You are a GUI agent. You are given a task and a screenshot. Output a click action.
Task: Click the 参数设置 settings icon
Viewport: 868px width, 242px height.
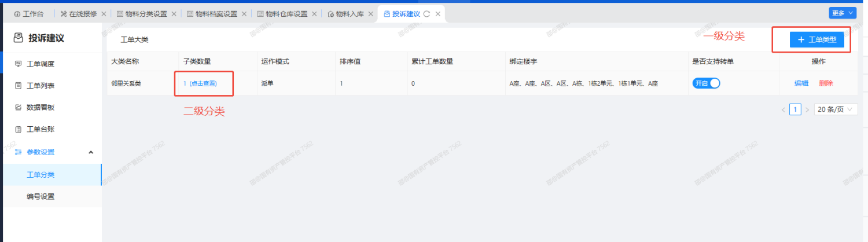[18, 152]
